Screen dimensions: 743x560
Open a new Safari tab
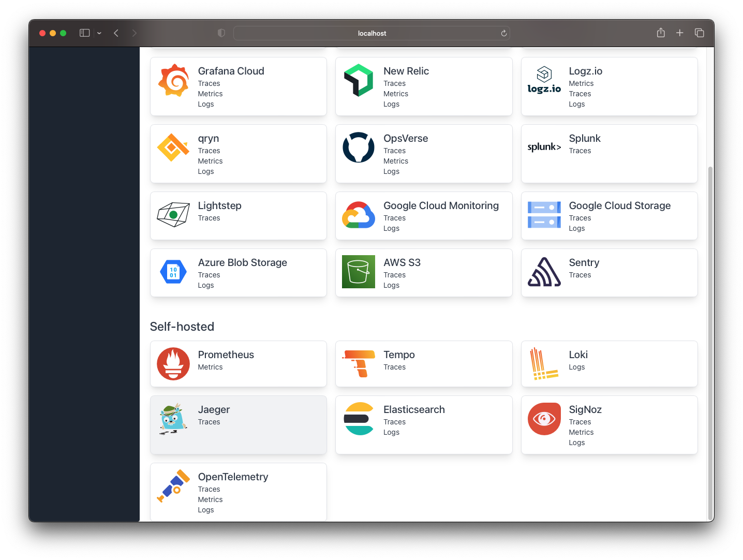(x=680, y=33)
